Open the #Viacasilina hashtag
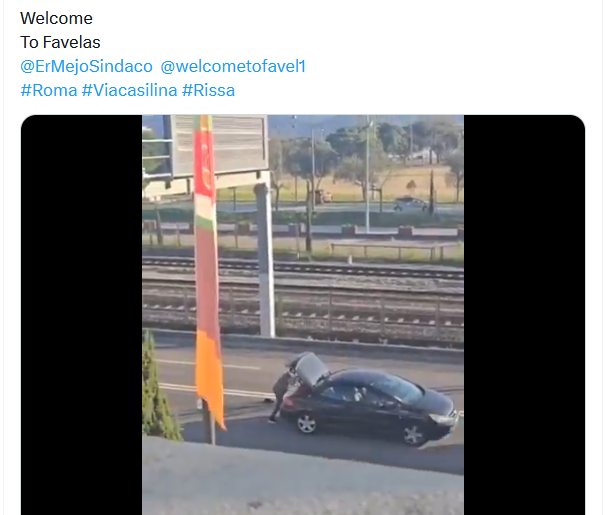608x515 pixels. (130, 90)
